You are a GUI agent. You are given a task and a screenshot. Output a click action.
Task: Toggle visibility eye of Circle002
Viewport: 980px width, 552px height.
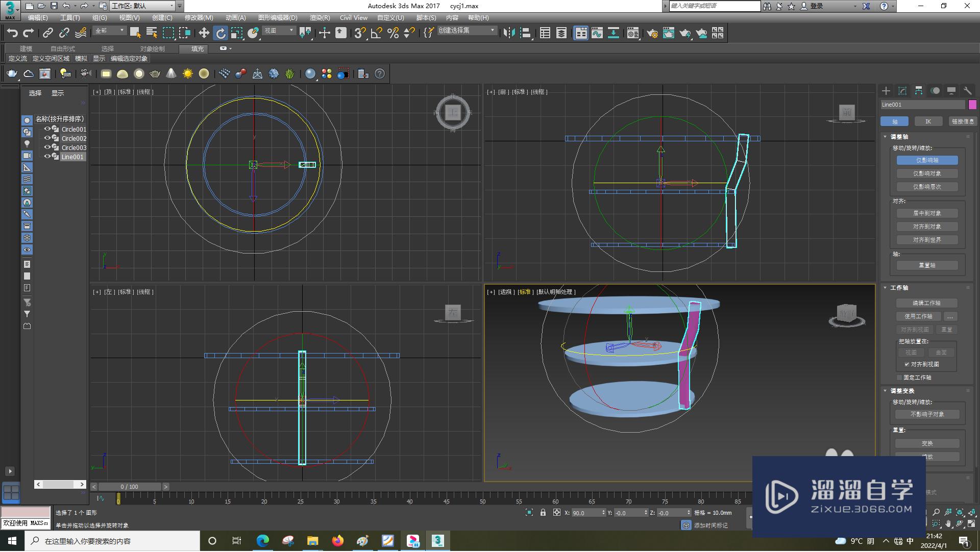coord(47,138)
